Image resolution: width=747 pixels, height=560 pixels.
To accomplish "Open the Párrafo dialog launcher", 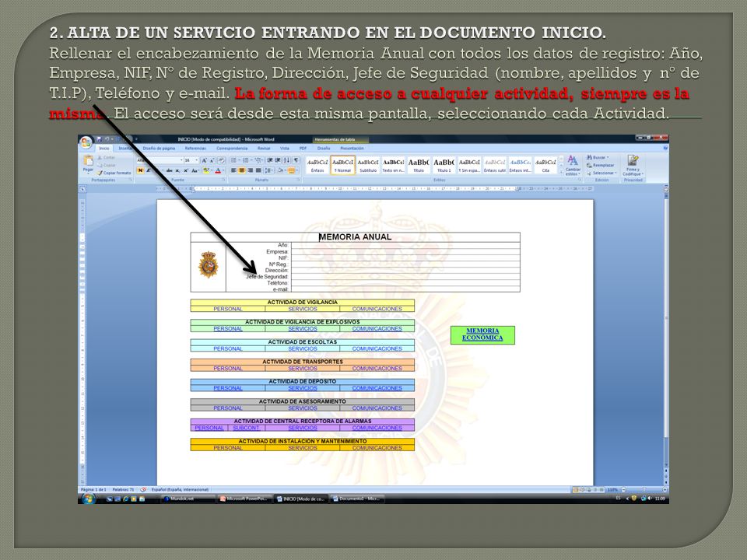I will (298, 180).
